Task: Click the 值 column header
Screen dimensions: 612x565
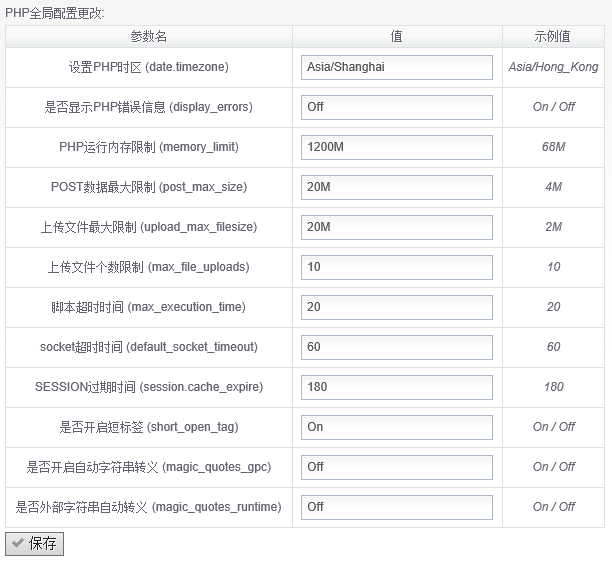Action: [397, 36]
